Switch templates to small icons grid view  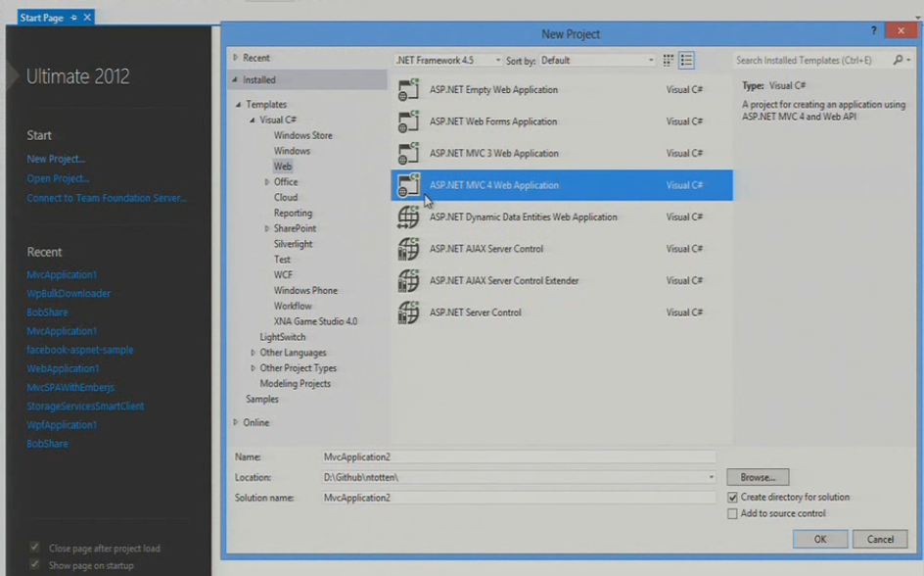(668, 60)
